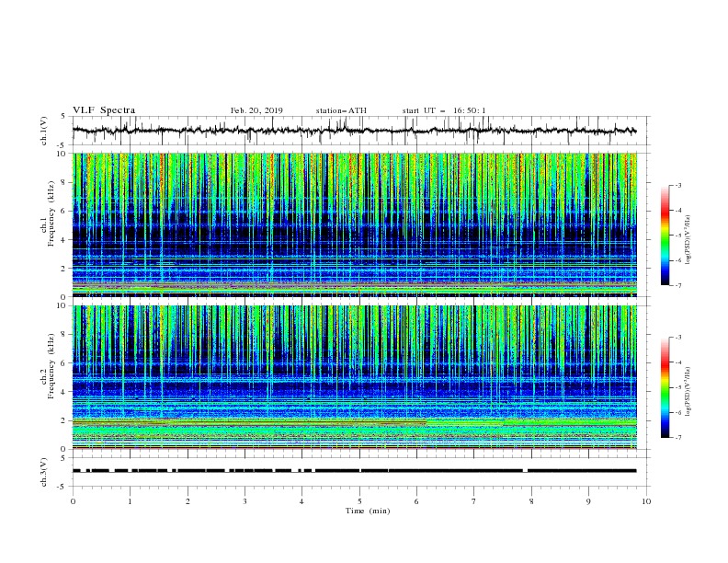Click the time axis tick label '0'
This screenshot has height=563, width=728.
(x=73, y=501)
